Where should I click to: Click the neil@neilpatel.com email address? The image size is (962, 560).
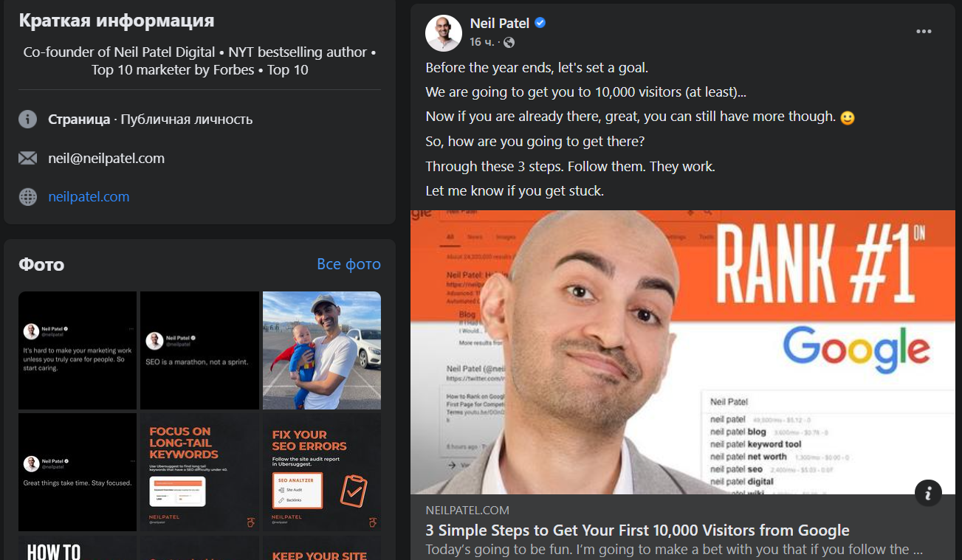coord(106,158)
